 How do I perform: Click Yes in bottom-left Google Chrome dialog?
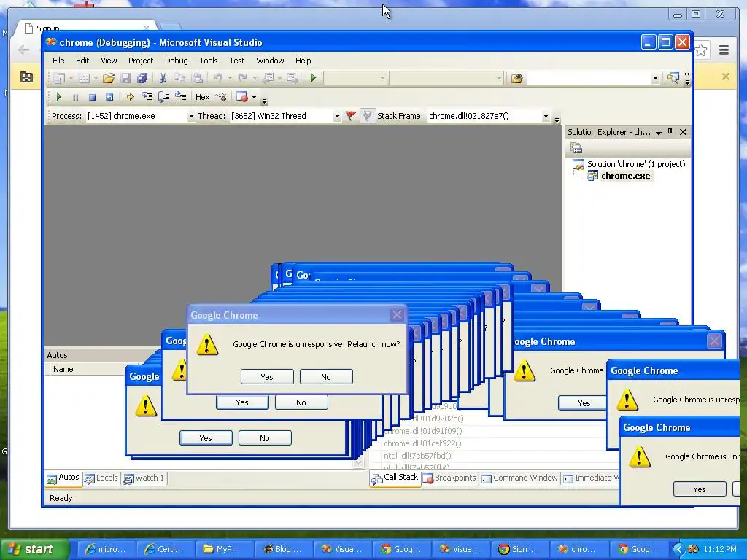pyautogui.click(x=206, y=438)
